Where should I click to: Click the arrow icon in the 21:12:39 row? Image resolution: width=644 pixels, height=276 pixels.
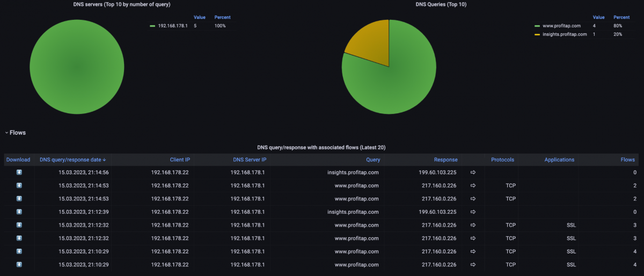(473, 212)
